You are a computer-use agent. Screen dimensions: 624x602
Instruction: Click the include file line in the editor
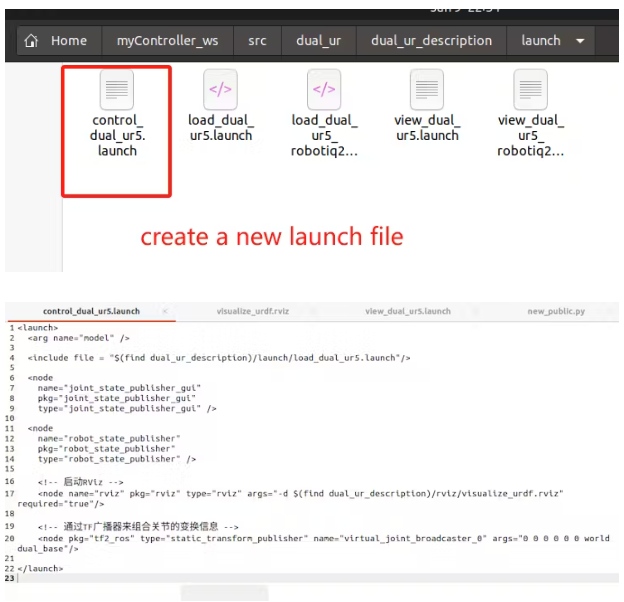(218, 357)
